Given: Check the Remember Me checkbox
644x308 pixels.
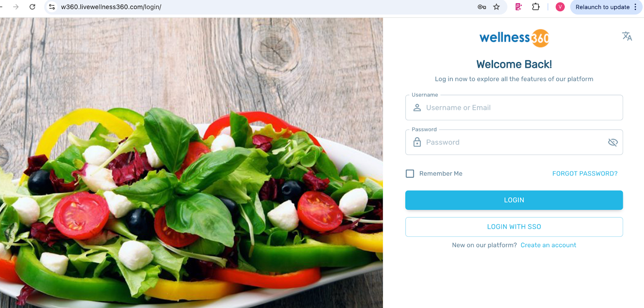Looking at the screenshot, I should 410,174.
